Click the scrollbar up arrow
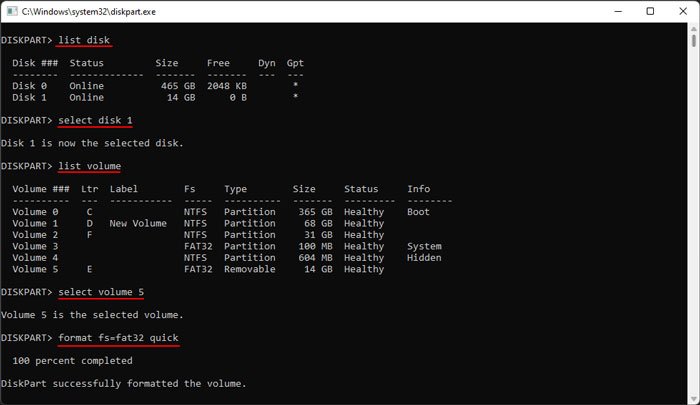Image resolution: width=700 pixels, height=405 pixels. [x=693, y=29]
